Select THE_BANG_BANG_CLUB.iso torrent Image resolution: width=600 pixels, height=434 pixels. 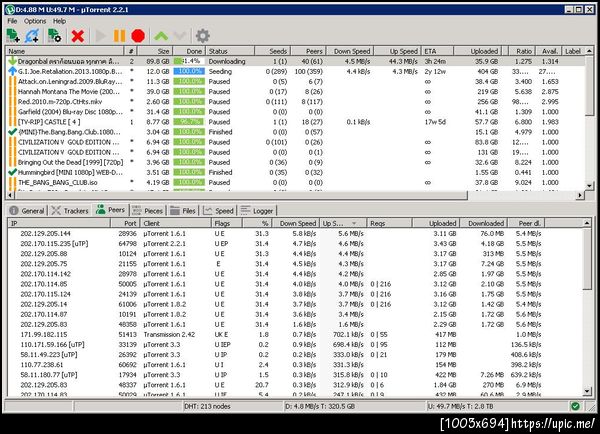click(295, 183)
